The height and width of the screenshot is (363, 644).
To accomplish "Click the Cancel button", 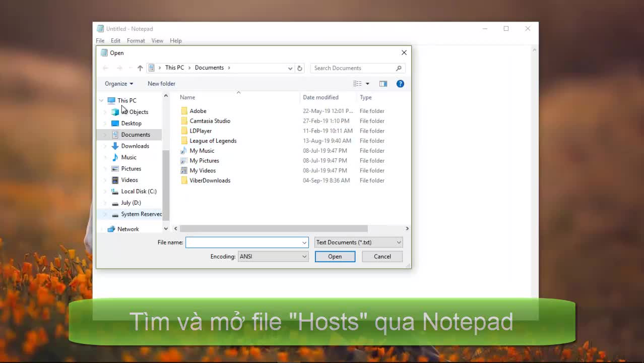I will [x=382, y=257].
